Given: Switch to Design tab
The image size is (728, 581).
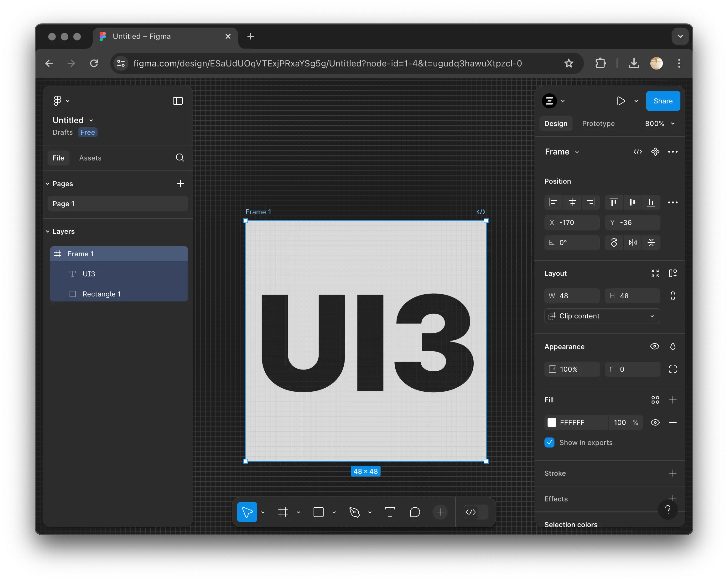Looking at the screenshot, I should [556, 123].
